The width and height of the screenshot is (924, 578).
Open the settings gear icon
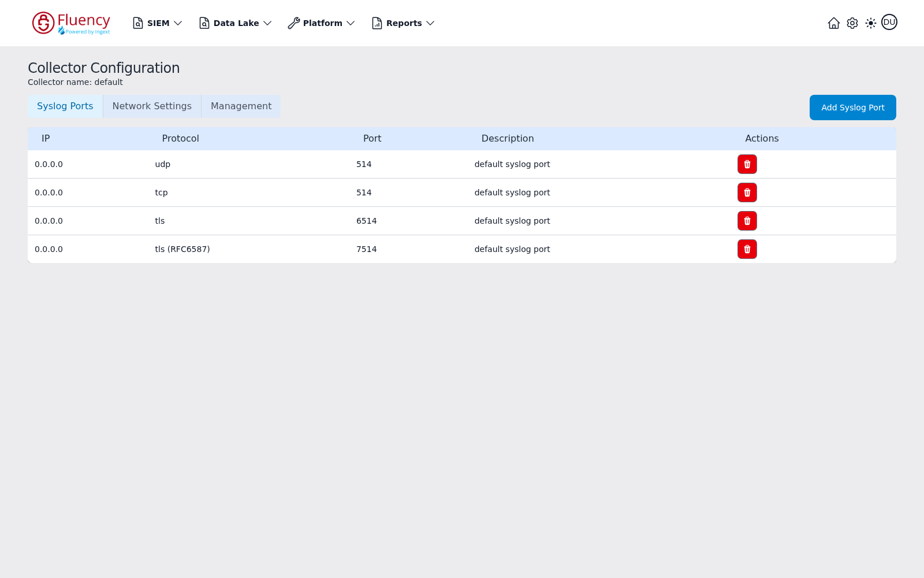point(852,23)
